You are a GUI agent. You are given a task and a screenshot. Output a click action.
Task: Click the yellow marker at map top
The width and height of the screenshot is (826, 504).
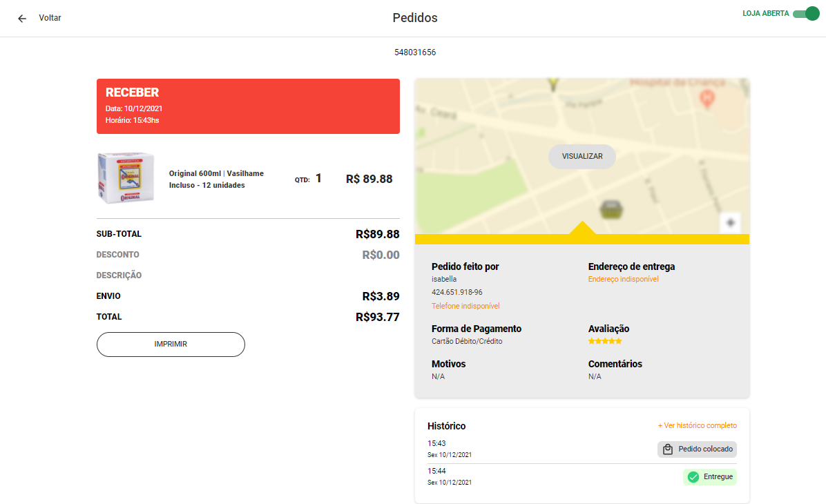pos(552,85)
